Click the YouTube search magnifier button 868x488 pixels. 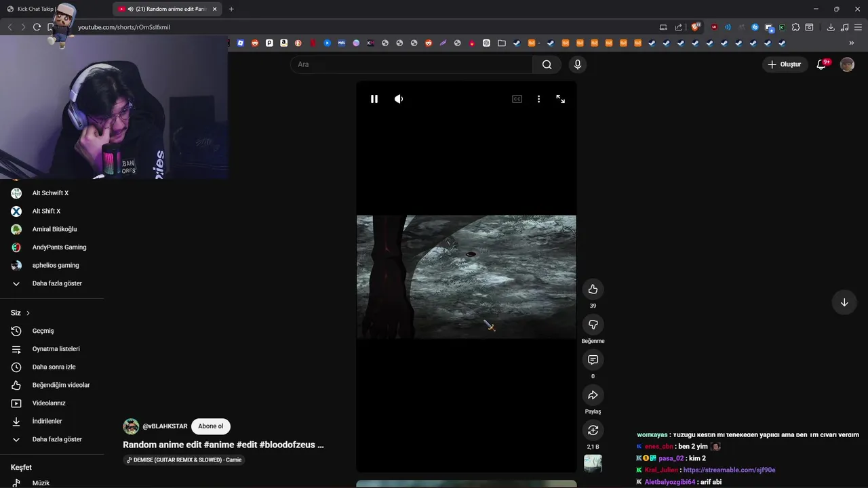[547, 64]
